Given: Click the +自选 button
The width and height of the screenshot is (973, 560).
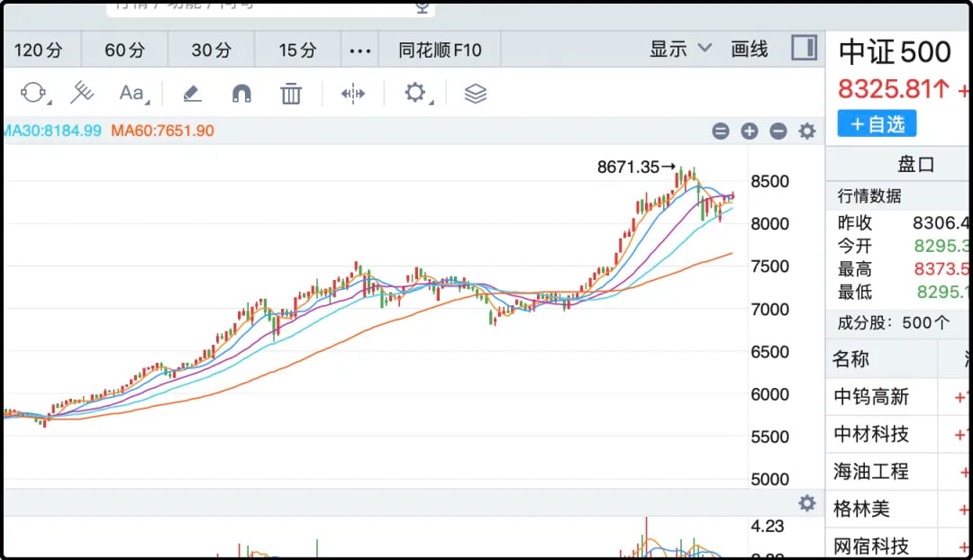Looking at the screenshot, I should (x=876, y=123).
